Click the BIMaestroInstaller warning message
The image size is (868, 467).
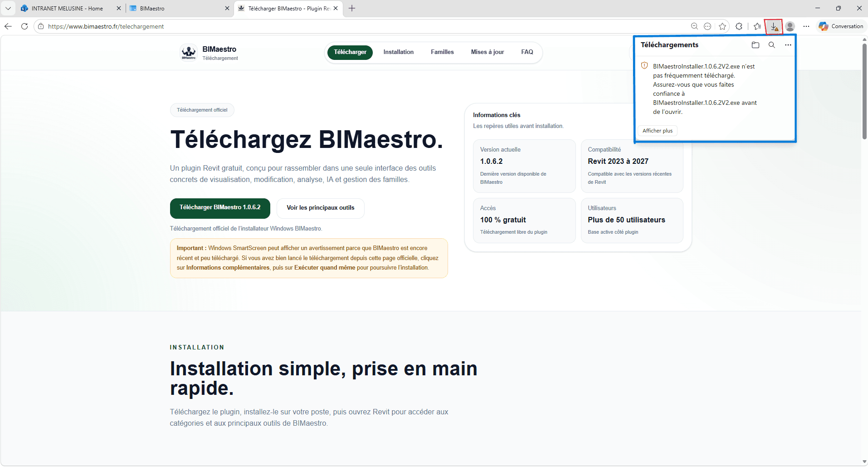(x=705, y=89)
